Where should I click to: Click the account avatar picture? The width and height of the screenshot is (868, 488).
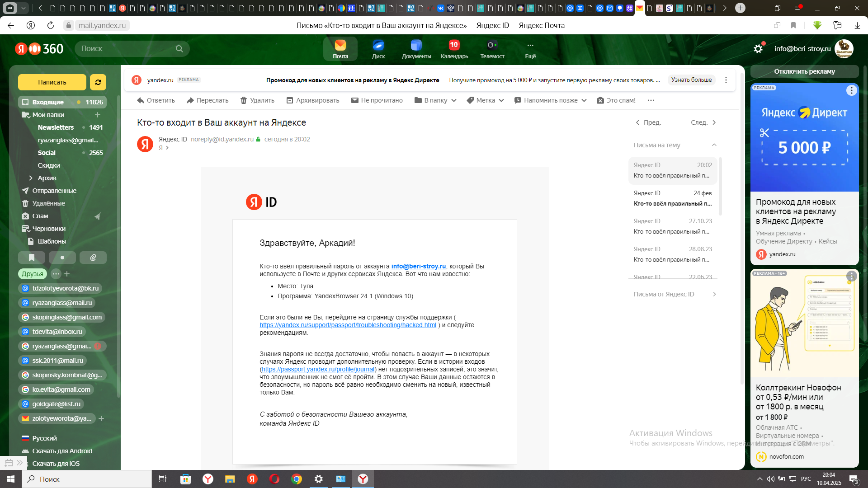click(x=844, y=49)
